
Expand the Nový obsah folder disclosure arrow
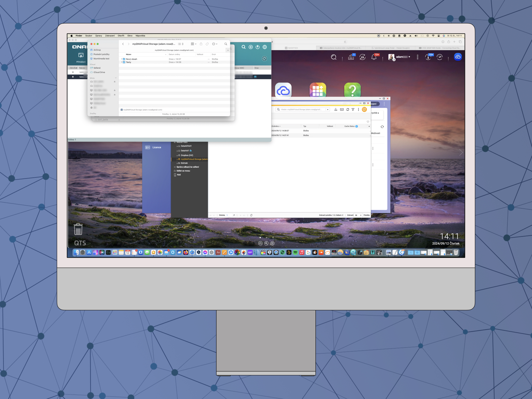pyautogui.click(x=122, y=59)
